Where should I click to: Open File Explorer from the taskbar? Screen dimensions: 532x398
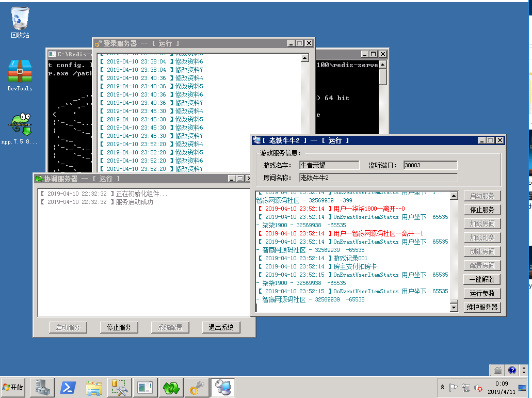pos(94,388)
